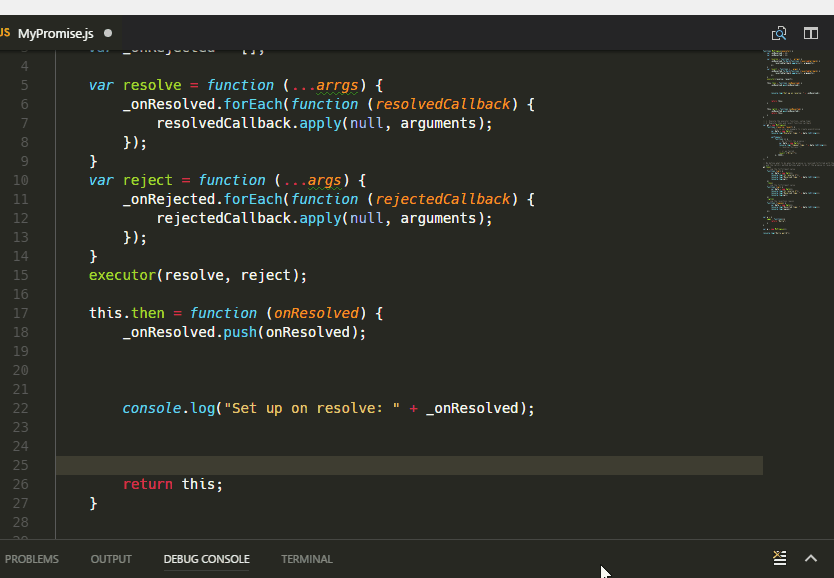This screenshot has height=578, width=834.
Task: Click the 'return' keyword on line 26
Action: click(x=148, y=484)
